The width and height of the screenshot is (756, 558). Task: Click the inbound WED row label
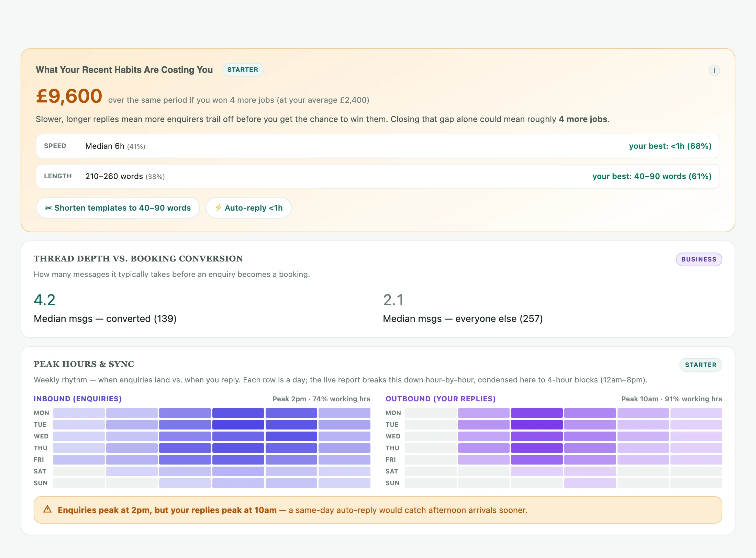pyautogui.click(x=41, y=436)
